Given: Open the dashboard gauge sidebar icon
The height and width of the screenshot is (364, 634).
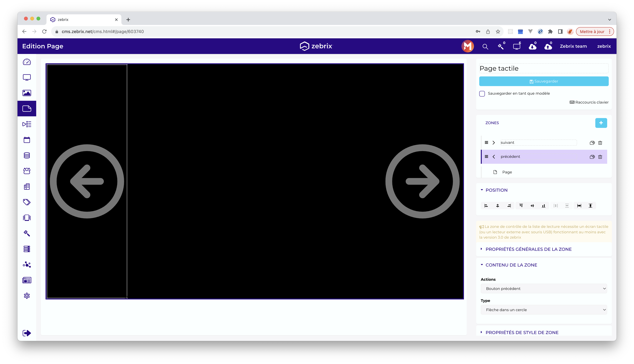Looking at the screenshot, I should (27, 62).
